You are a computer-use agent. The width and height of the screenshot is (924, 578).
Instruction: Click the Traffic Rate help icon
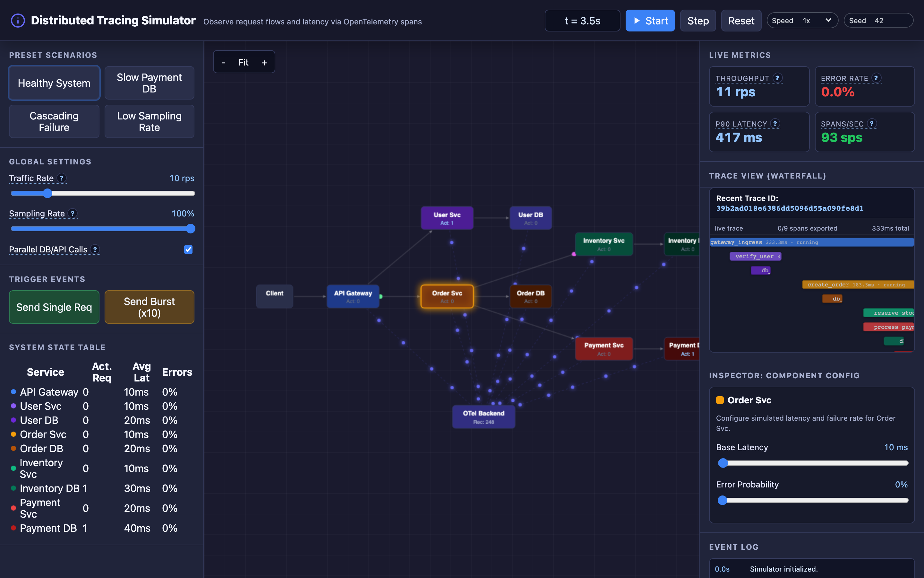click(61, 178)
